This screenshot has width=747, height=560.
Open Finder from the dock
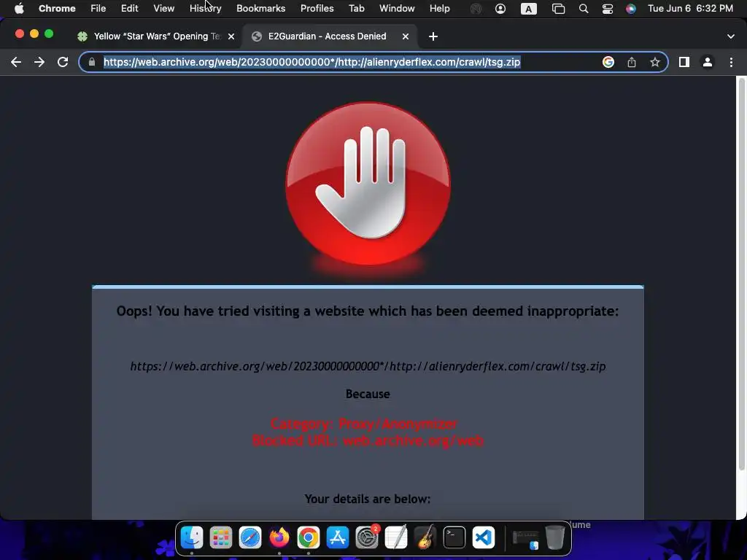[x=192, y=537]
